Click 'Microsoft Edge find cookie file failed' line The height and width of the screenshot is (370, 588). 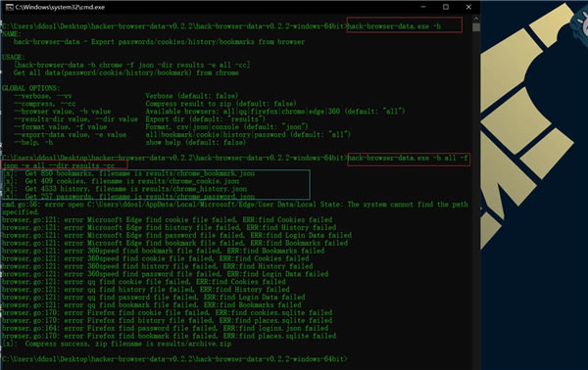(167, 220)
